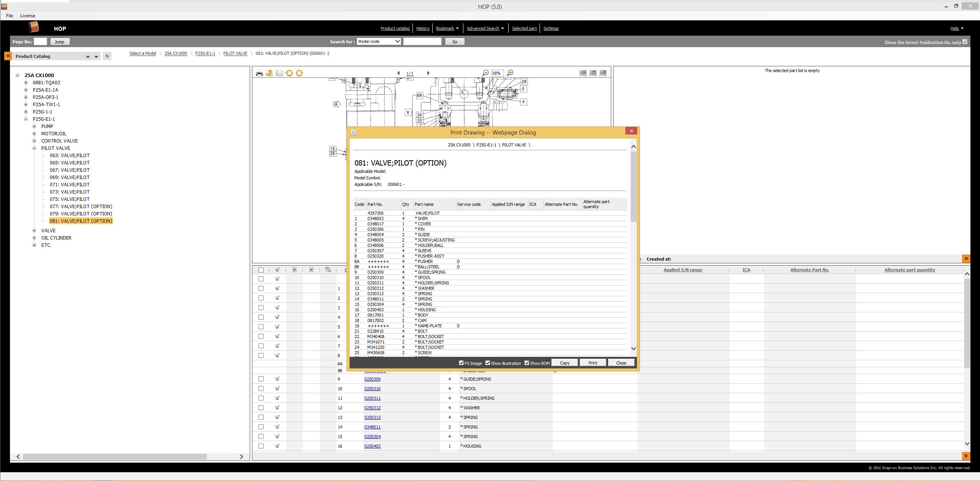This screenshot has width=980, height=481.
Task: Click the Page No. input field
Action: (40, 41)
